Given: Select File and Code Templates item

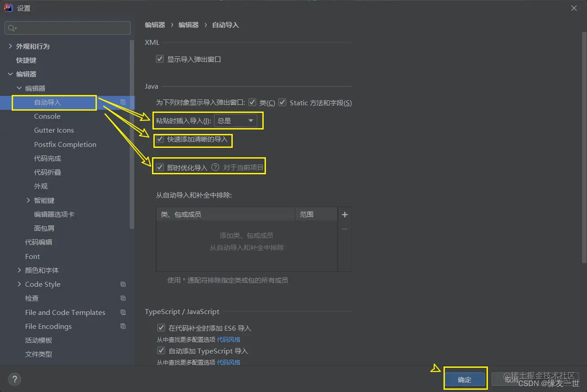Looking at the screenshot, I should pyautogui.click(x=65, y=312).
